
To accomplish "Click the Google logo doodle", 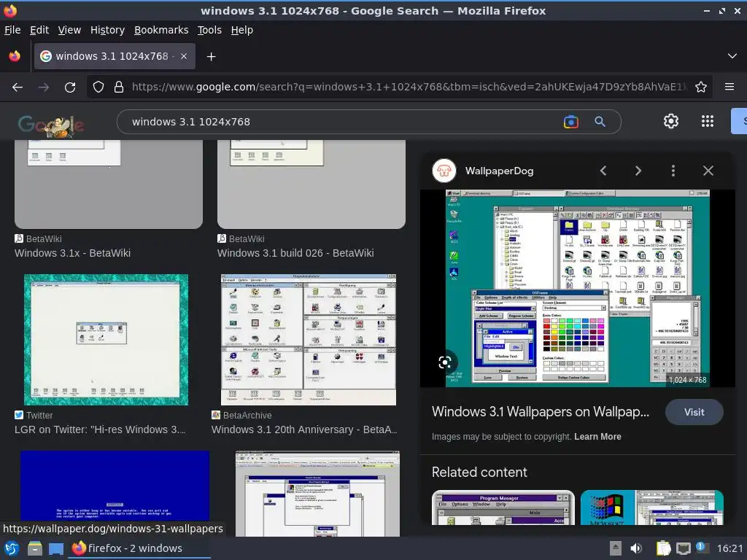I will pyautogui.click(x=51, y=125).
